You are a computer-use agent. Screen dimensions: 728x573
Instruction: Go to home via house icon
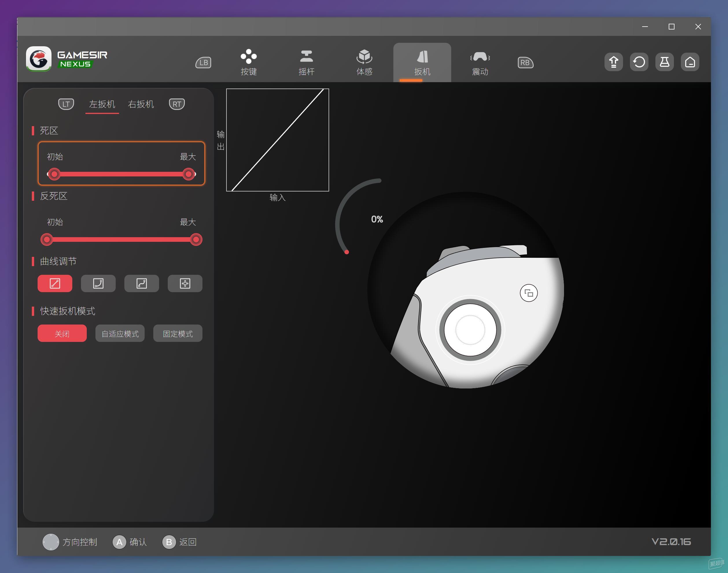[x=690, y=62]
